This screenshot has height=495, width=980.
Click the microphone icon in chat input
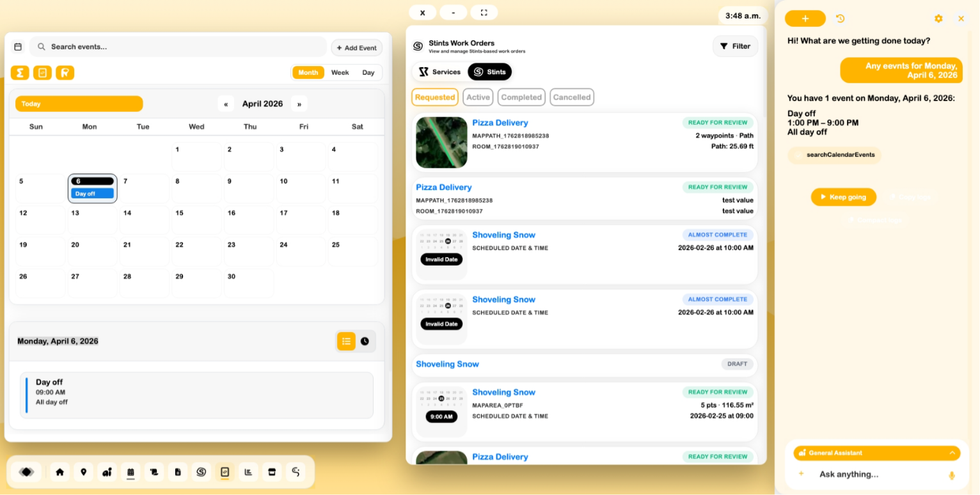point(951,475)
